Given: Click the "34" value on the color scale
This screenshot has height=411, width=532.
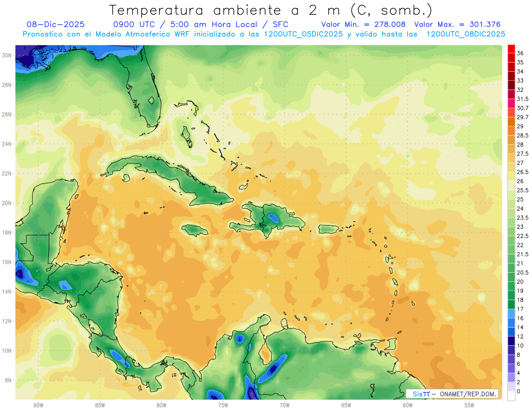Looking at the screenshot, I should (x=520, y=71).
